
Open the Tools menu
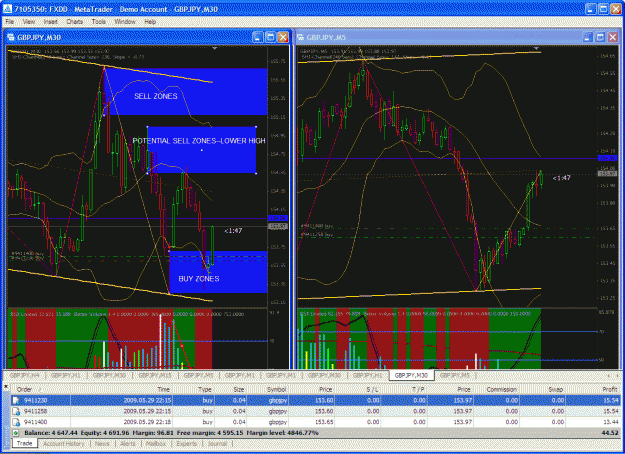[x=98, y=22]
